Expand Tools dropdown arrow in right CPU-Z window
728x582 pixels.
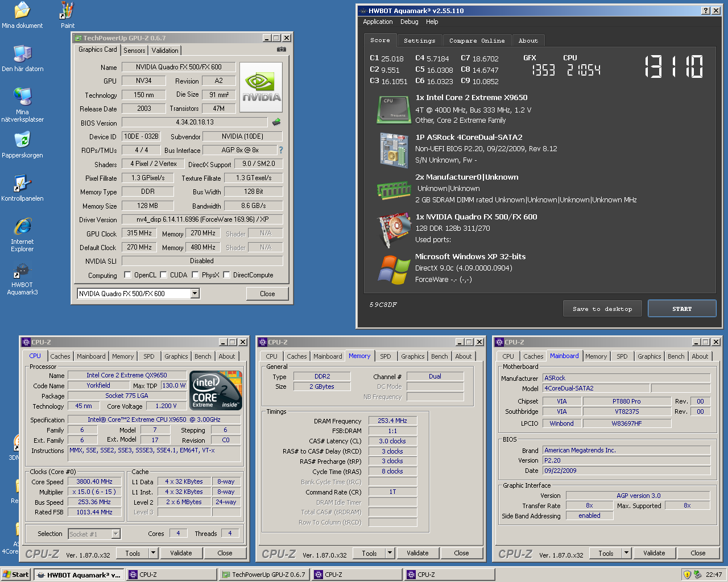pyautogui.click(x=626, y=553)
